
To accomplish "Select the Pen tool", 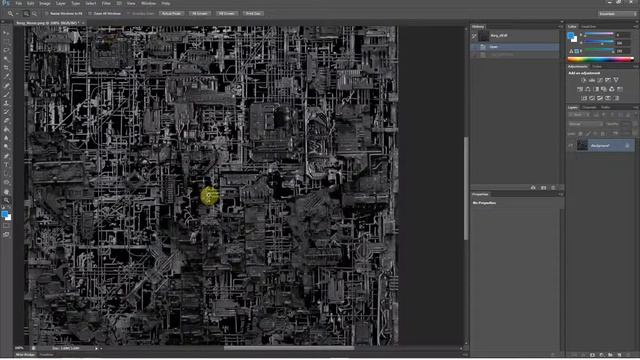I will pyautogui.click(x=6, y=156).
